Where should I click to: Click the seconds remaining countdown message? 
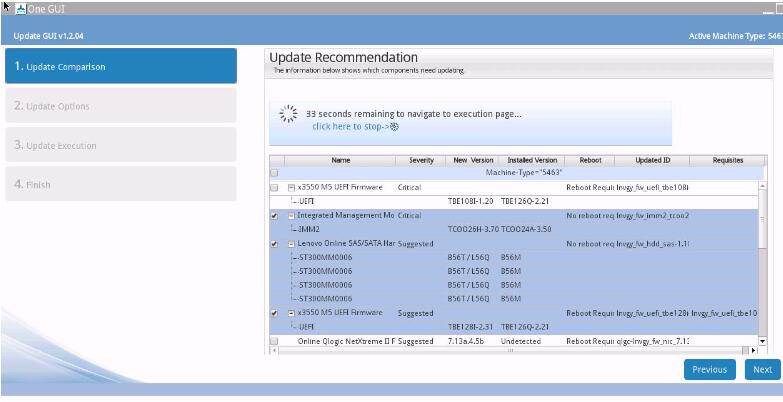pyautogui.click(x=413, y=114)
